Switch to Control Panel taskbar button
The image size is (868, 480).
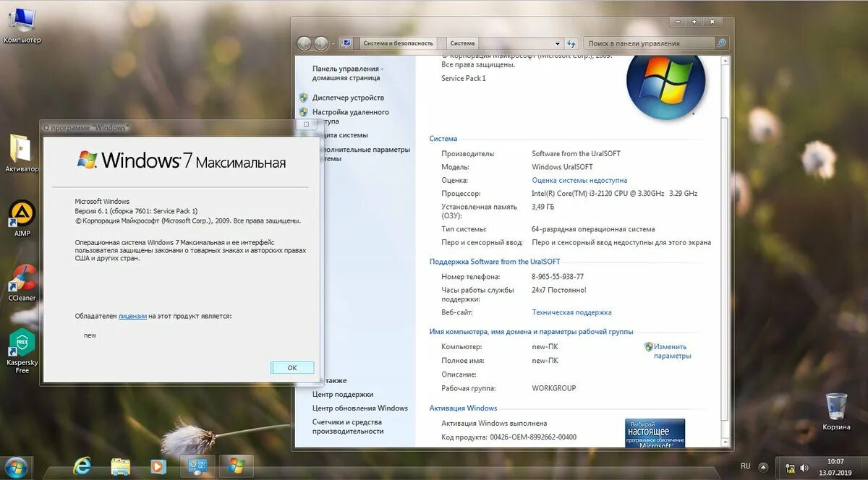[197, 466]
